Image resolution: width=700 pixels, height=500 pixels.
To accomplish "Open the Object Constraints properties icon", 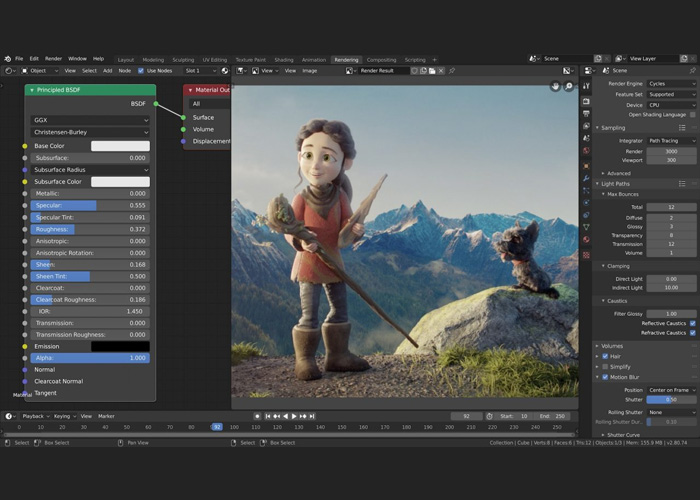I will click(x=586, y=215).
